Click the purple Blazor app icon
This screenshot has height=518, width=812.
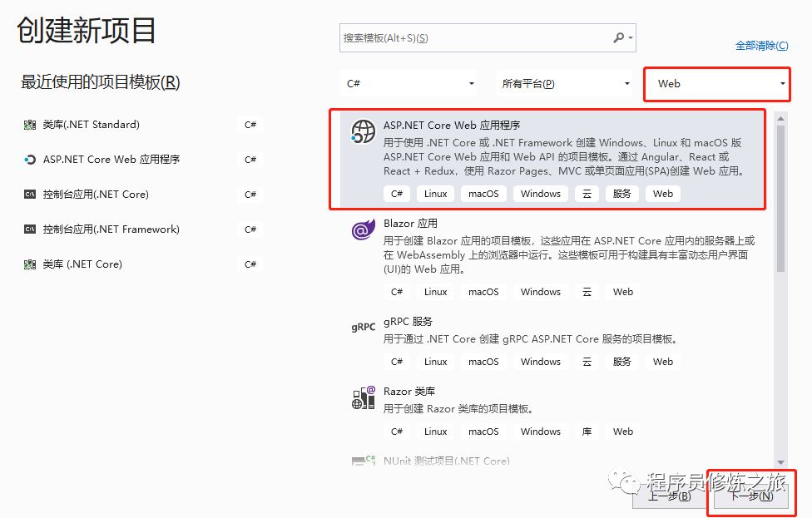click(363, 229)
